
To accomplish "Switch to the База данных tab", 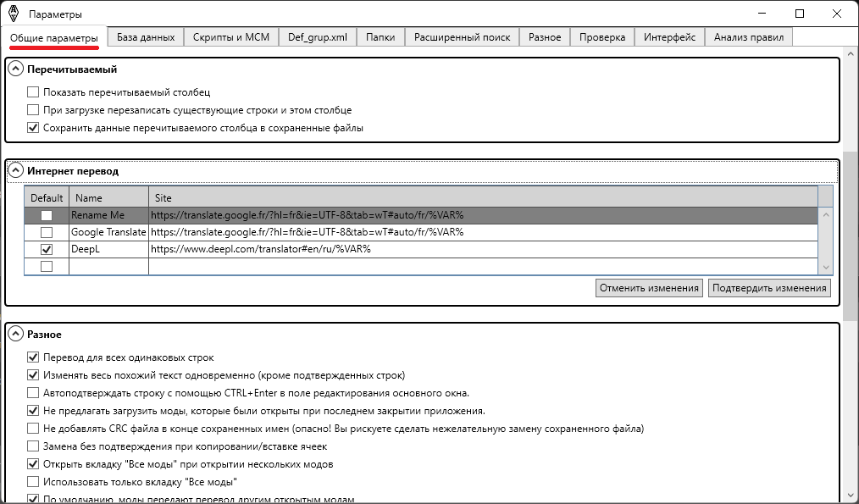I will (146, 36).
